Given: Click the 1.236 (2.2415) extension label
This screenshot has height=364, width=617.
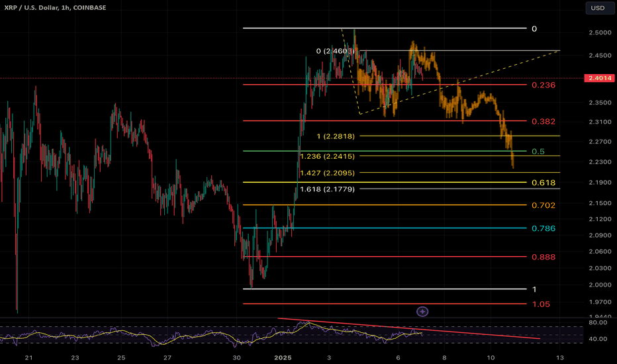Looking at the screenshot, I should 328,156.
